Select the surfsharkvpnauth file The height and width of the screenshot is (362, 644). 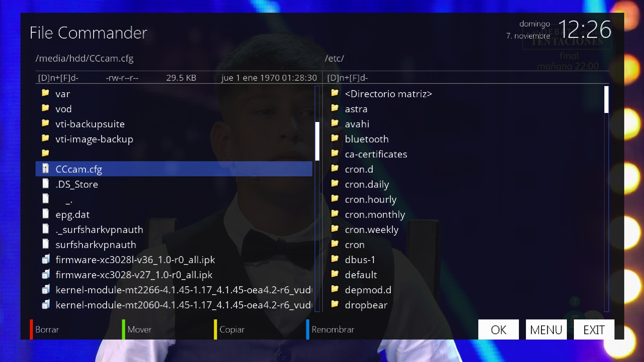click(96, 245)
